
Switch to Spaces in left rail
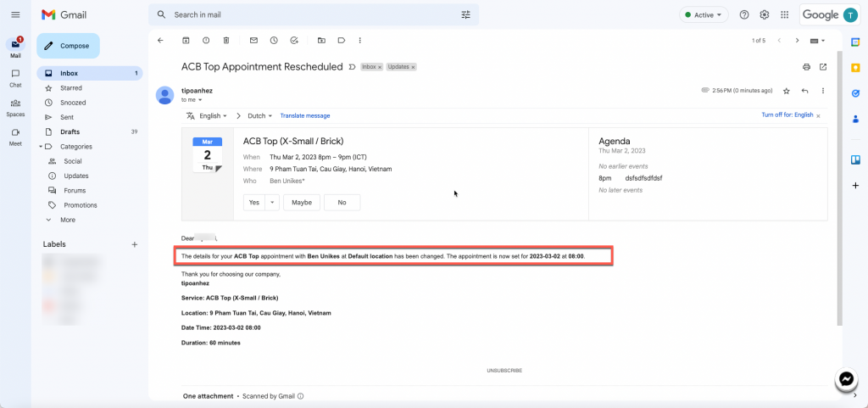tap(15, 108)
